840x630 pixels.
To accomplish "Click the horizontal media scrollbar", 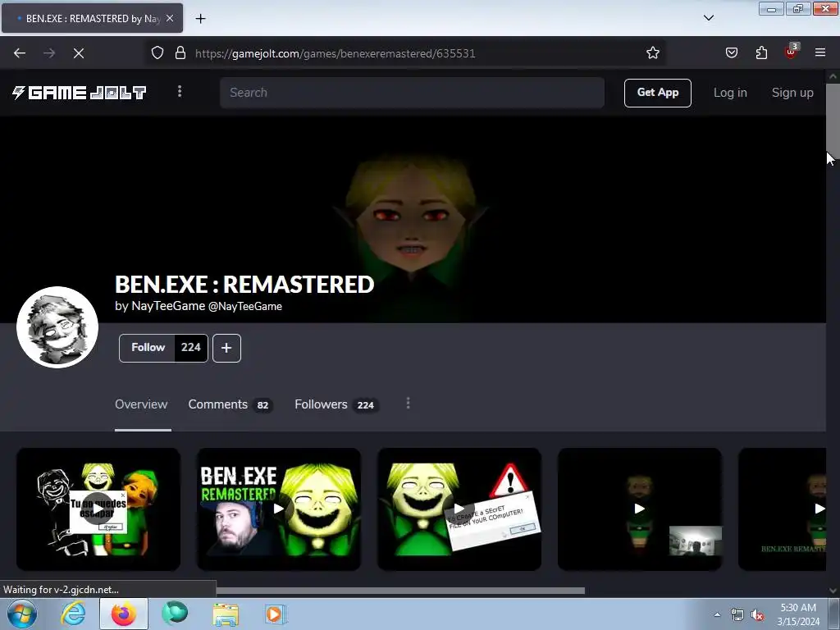I will pos(400,591).
